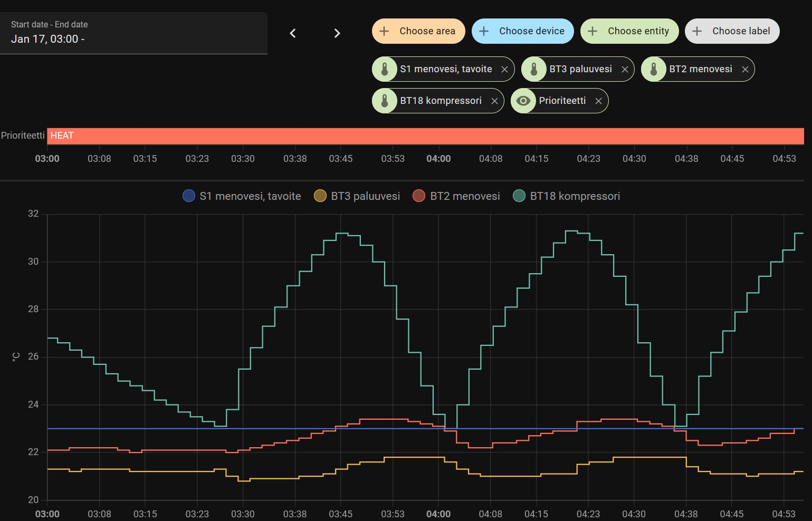812x521 pixels.
Task: Click the thermometer icon on BT18 kompressori chip
Action: 385,101
